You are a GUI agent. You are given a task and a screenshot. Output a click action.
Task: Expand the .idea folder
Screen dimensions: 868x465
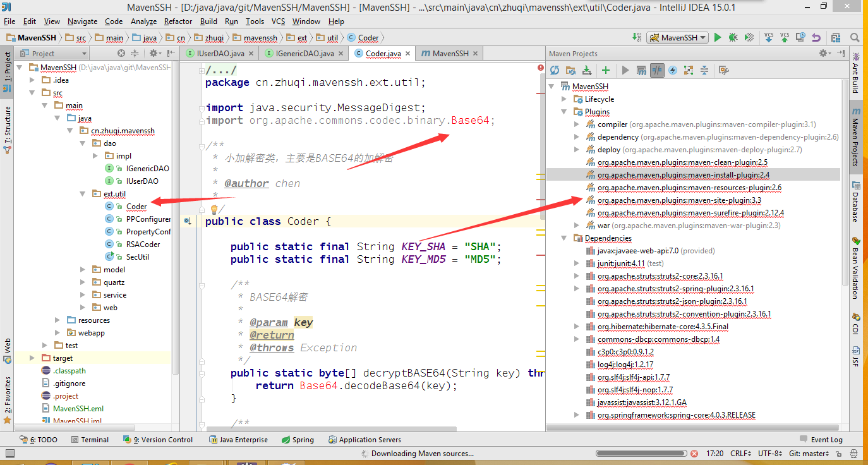[x=33, y=80]
